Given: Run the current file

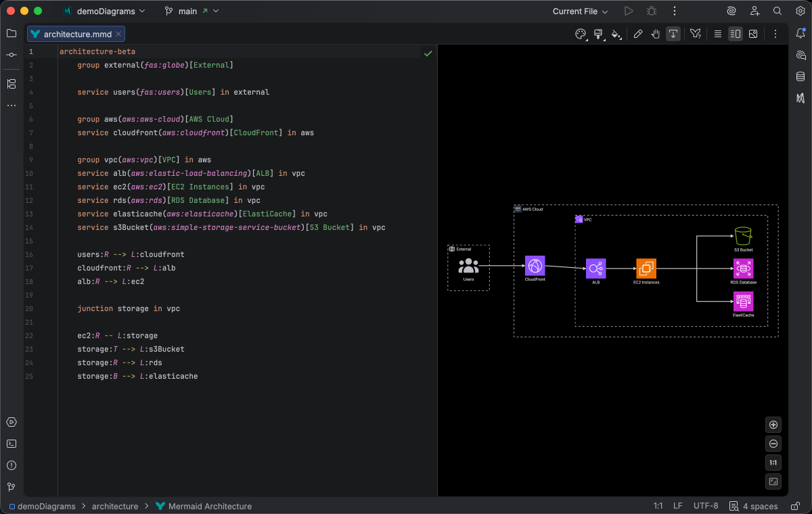Looking at the screenshot, I should click(x=629, y=11).
